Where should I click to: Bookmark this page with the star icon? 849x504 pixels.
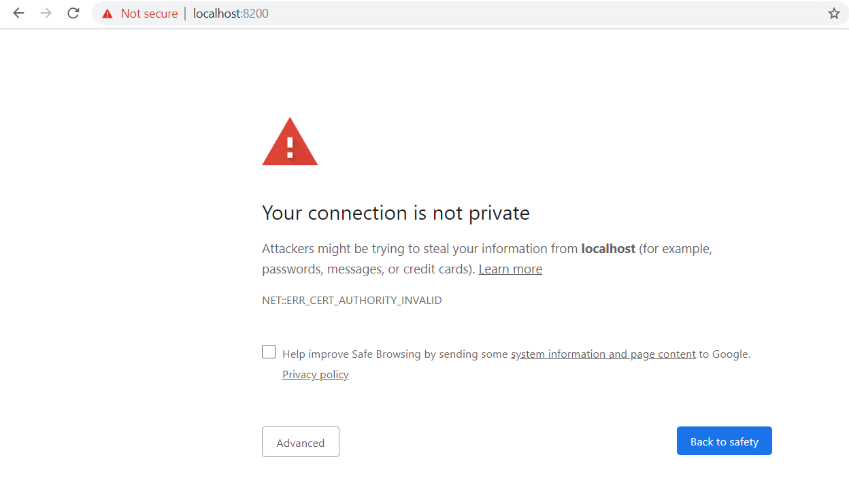834,14
